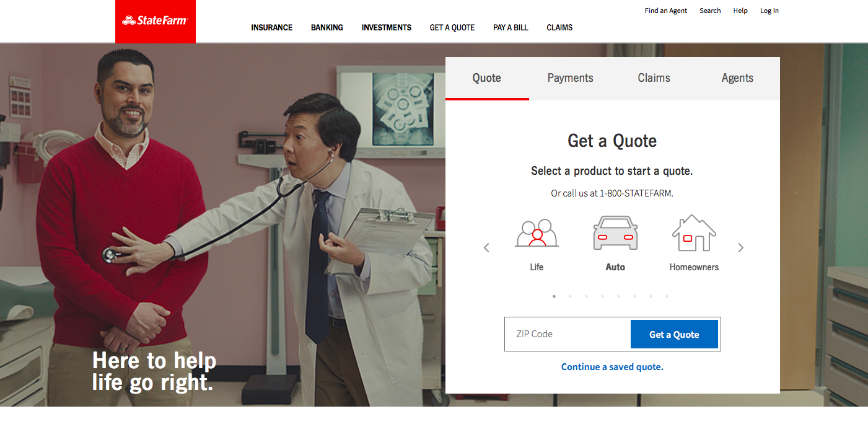The image size is (868, 437).
Task: Select the second carousel pagination dot
Action: tap(570, 296)
